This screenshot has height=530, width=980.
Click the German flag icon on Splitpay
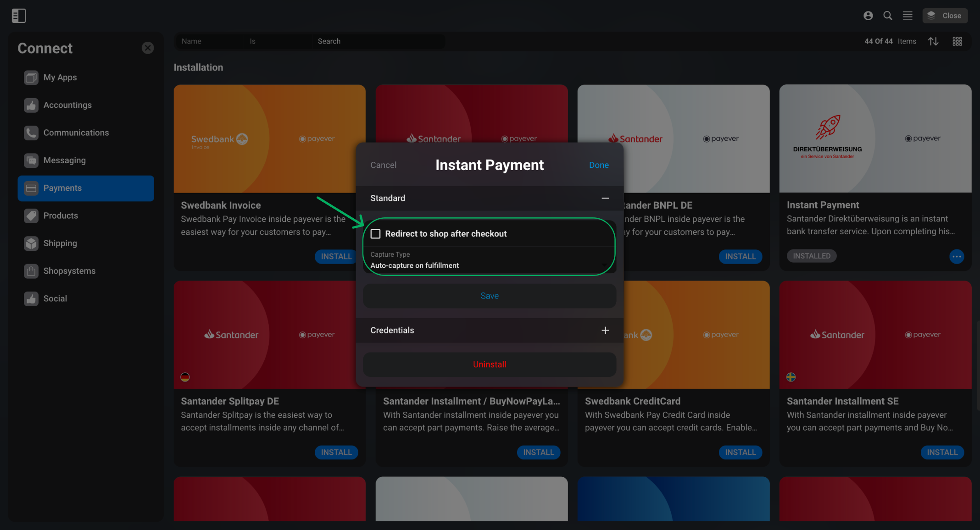tap(185, 377)
